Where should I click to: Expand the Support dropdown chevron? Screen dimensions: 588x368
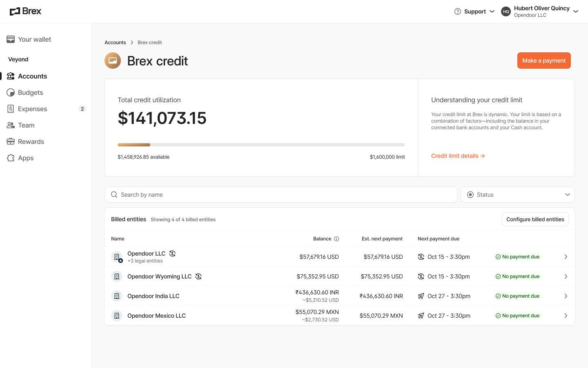(492, 11)
